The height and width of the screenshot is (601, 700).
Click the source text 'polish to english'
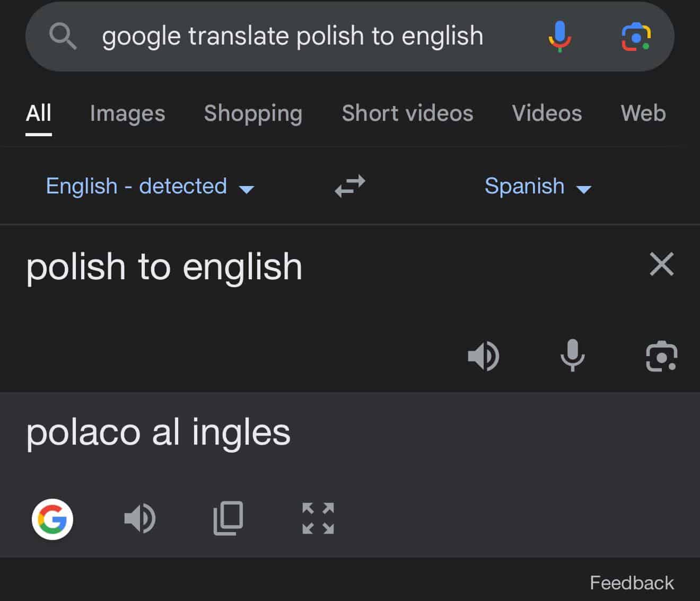(164, 267)
